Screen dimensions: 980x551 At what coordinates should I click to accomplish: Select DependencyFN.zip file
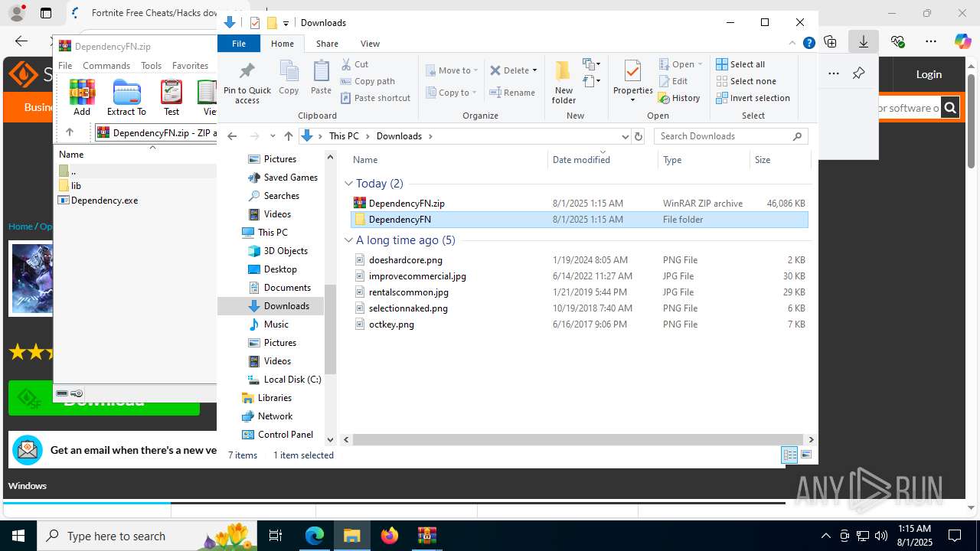[407, 204]
